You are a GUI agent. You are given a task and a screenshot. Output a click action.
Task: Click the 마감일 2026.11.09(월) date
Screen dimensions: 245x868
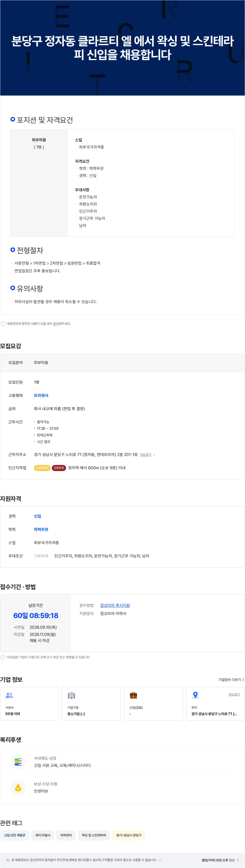click(x=43, y=634)
